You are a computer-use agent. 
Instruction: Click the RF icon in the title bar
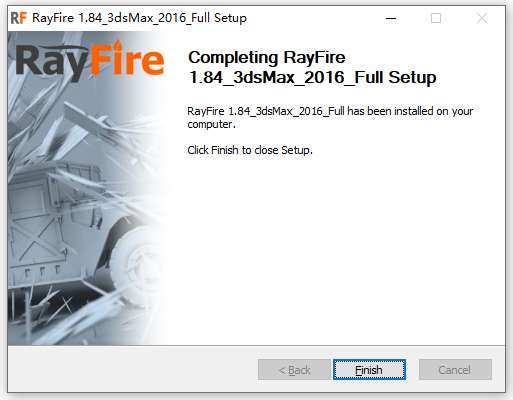pos(18,18)
